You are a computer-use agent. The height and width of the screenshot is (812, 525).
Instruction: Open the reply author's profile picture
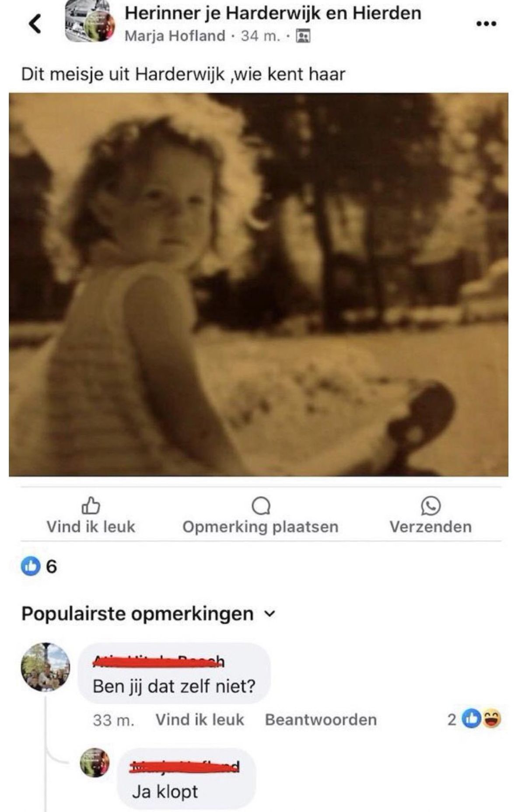94,763
